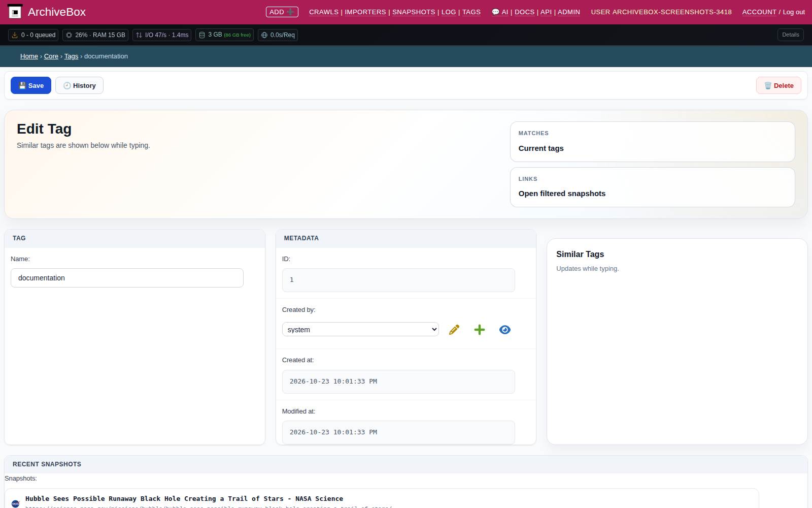Click the ADD plus button

click(282, 12)
